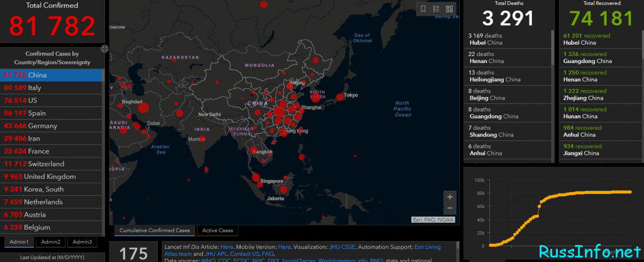Choose Germany from confirmed cases list

point(51,126)
